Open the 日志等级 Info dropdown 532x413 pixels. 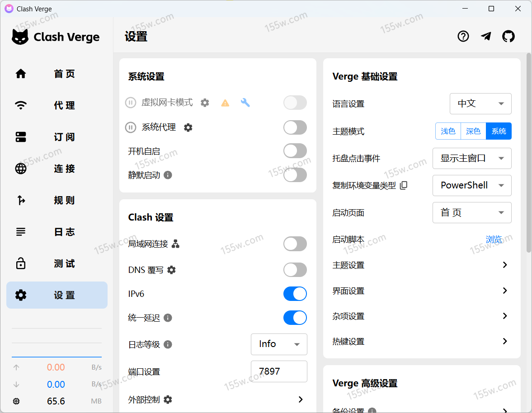(x=279, y=344)
